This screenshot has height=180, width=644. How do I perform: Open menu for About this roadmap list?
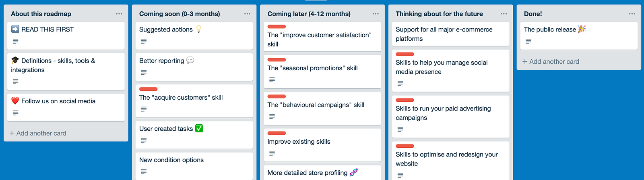119,14
